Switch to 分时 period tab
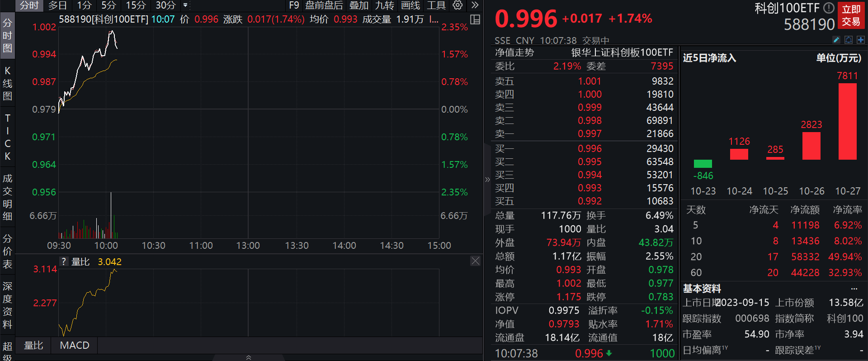The height and width of the screenshot is (361, 868). (29, 5)
